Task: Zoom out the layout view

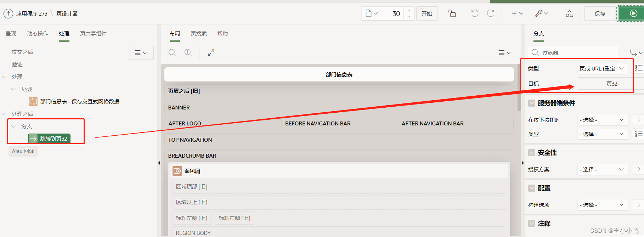Action: pos(172,53)
